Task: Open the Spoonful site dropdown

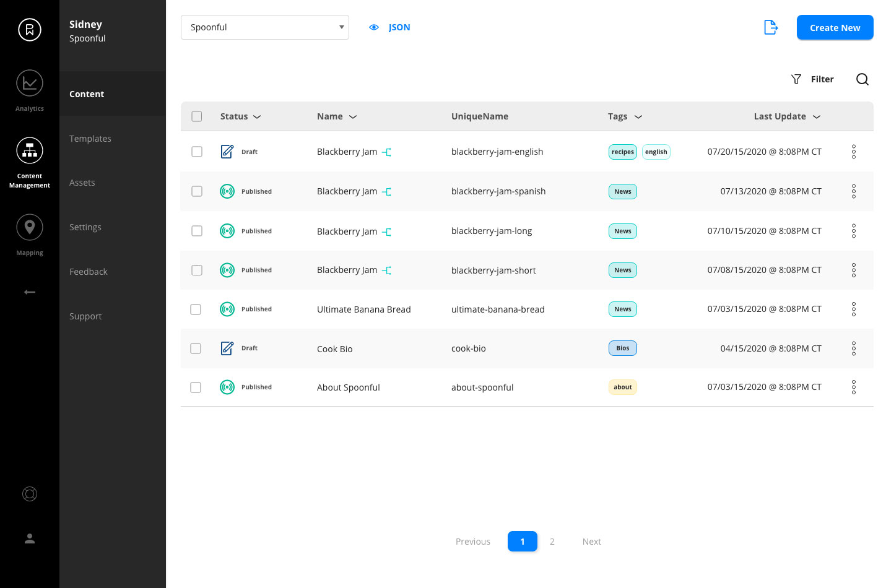Action: 264,27
